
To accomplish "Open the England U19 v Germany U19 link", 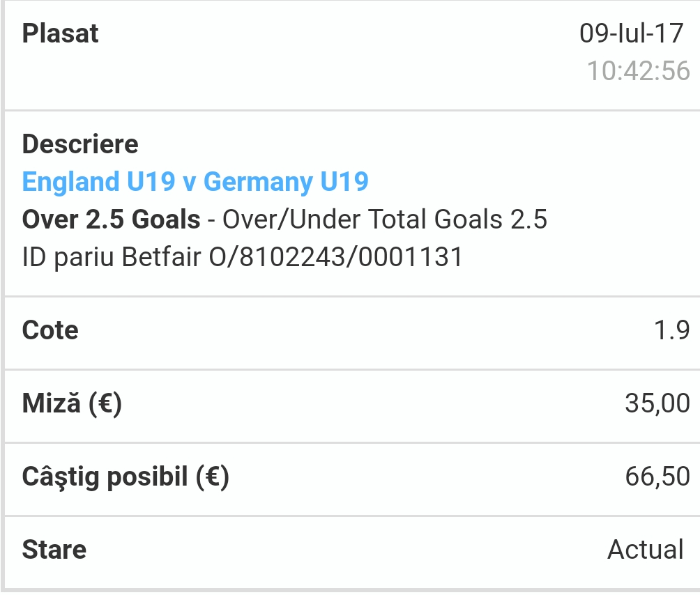I will (195, 182).
